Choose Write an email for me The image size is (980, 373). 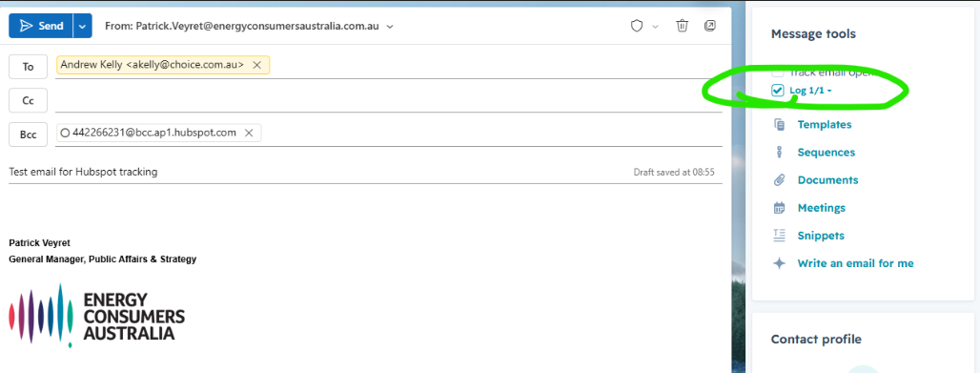pos(856,263)
